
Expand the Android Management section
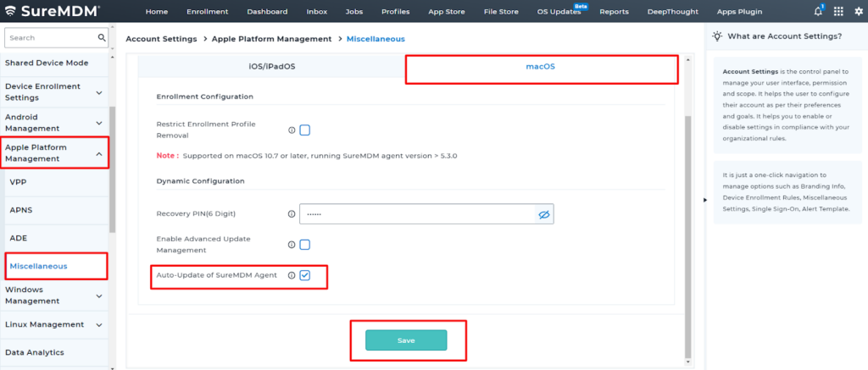[99, 123]
